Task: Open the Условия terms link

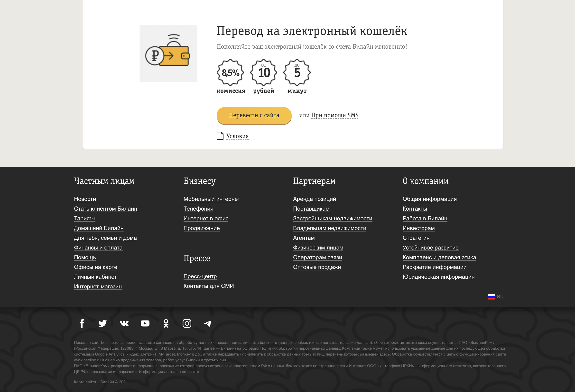Action: click(x=237, y=136)
